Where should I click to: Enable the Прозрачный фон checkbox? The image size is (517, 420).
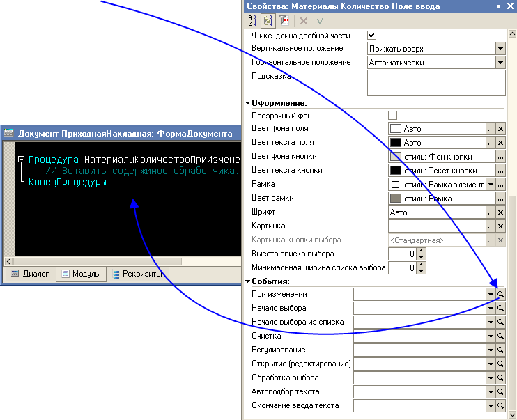392,115
